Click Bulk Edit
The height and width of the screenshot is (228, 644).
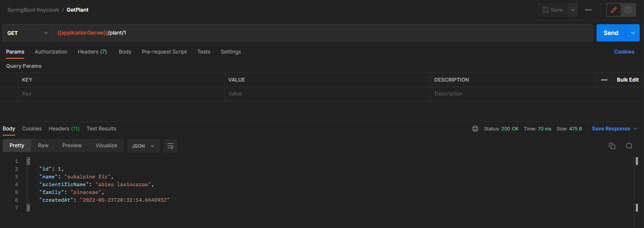[x=628, y=80]
